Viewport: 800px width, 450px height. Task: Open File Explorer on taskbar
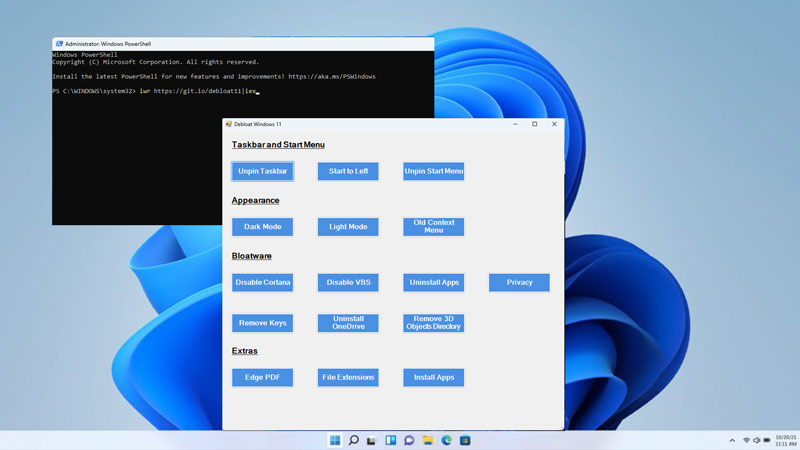[x=428, y=440]
